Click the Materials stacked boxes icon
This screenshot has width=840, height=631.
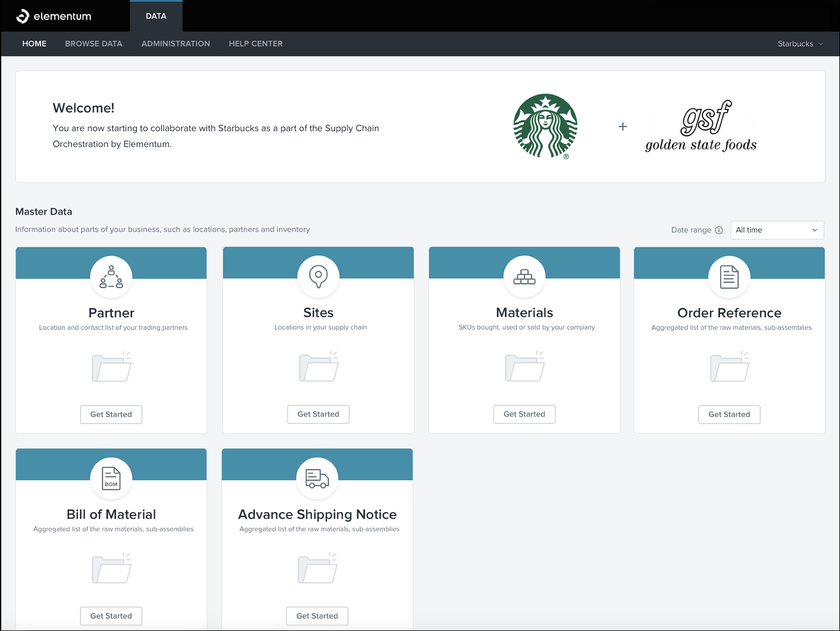coord(524,277)
